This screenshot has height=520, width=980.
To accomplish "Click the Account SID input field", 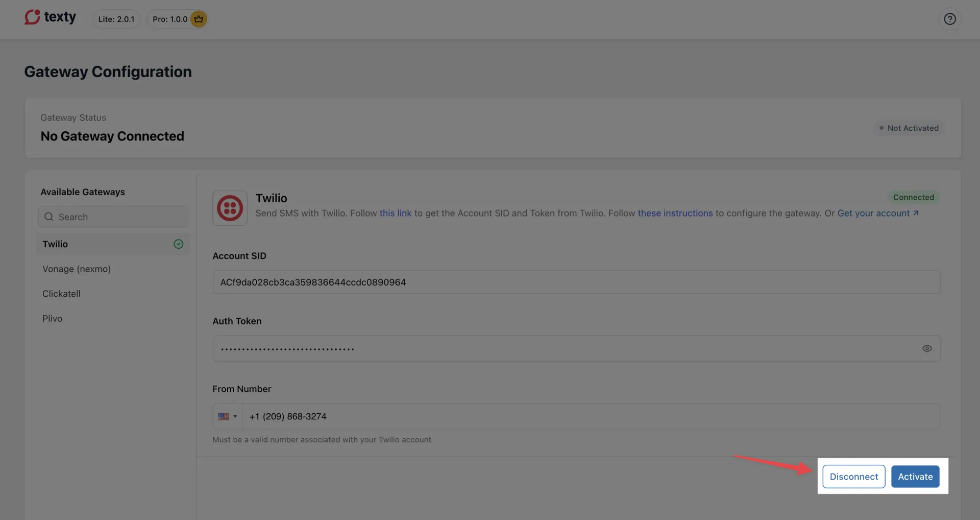I will click(x=576, y=282).
